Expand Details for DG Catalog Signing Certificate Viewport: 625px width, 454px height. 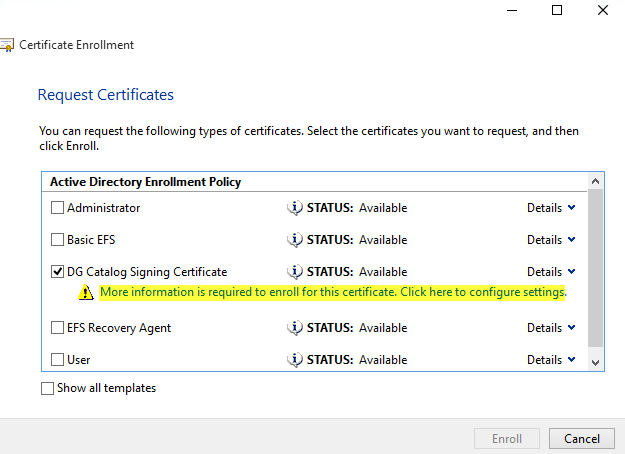(551, 272)
